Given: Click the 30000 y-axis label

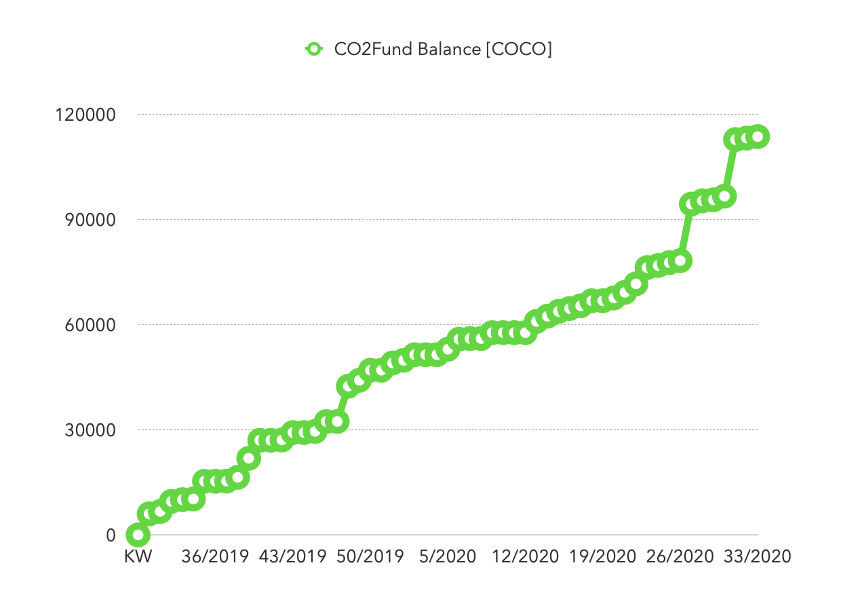Looking at the screenshot, I should (92, 430).
